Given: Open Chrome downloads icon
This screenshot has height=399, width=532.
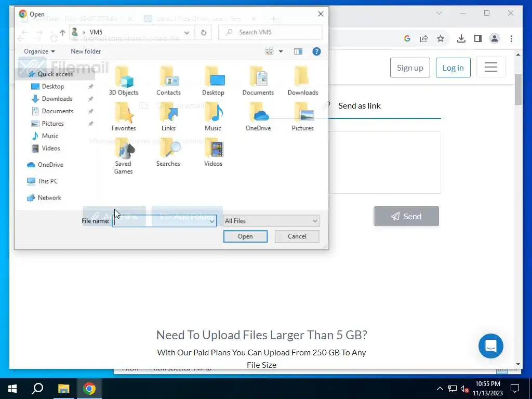Looking at the screenshot, I should (x=461, y=38).
